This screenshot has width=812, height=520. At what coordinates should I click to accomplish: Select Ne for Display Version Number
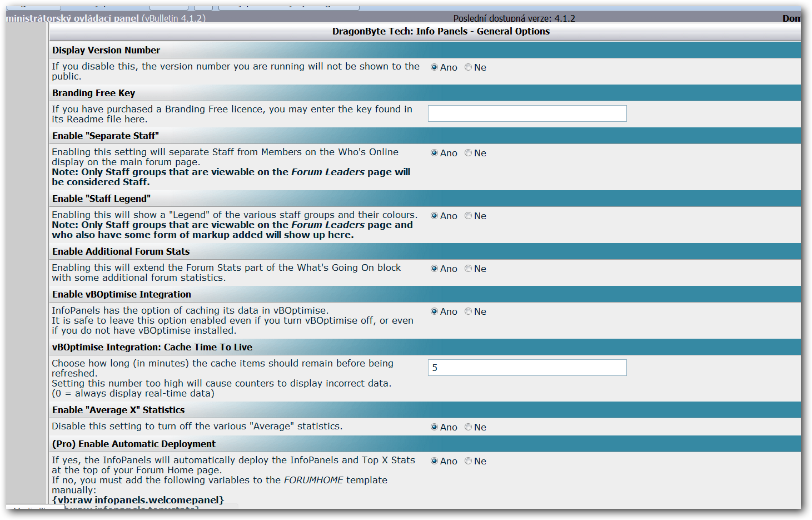469,67
